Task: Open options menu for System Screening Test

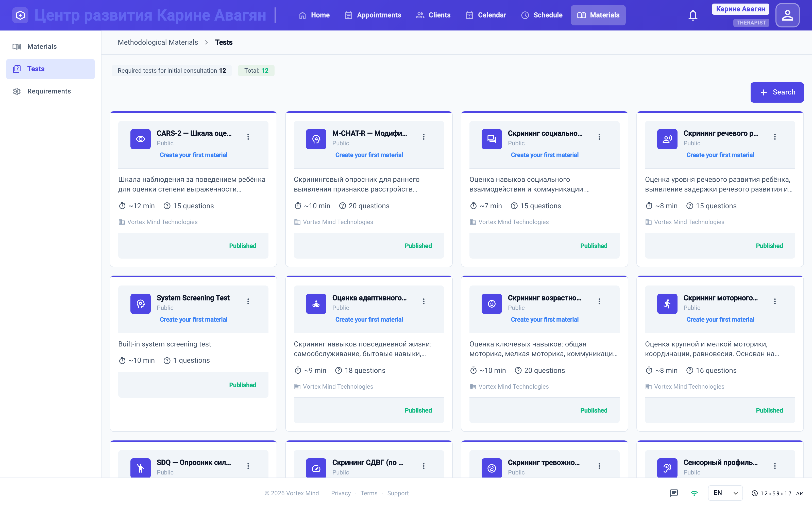Action: pos(248,301)
